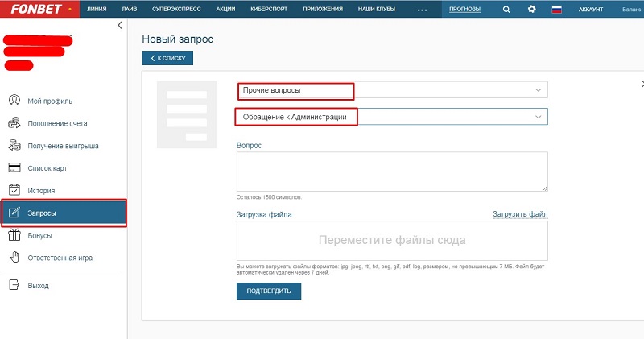Open the three dots more menu
Image resolution: width=644 pixels, height=339 pixels.
click(423, 10)
